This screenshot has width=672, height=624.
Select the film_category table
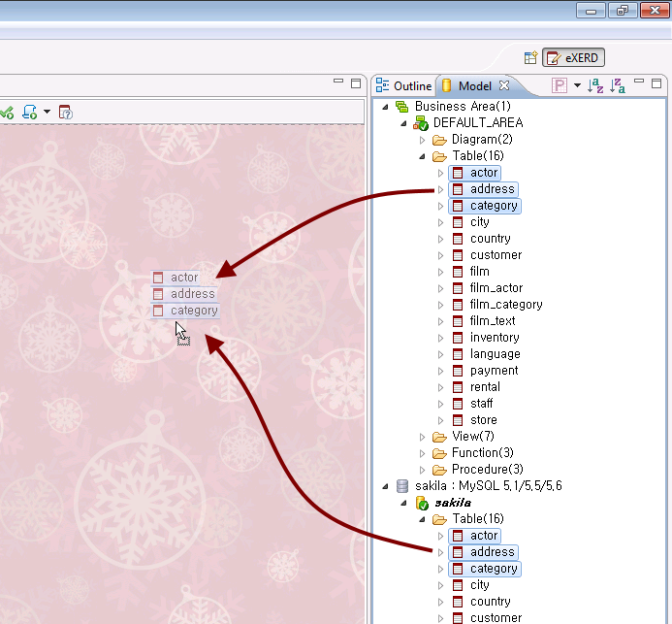click(497, 305)
